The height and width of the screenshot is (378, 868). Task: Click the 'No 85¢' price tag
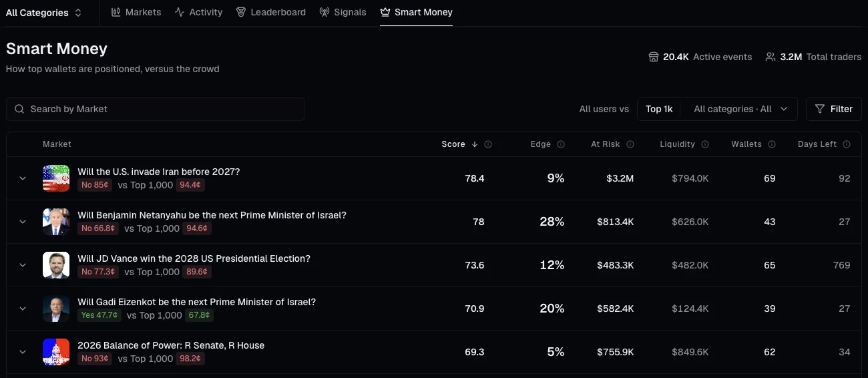pyautogui.click(x=95, y=185)
